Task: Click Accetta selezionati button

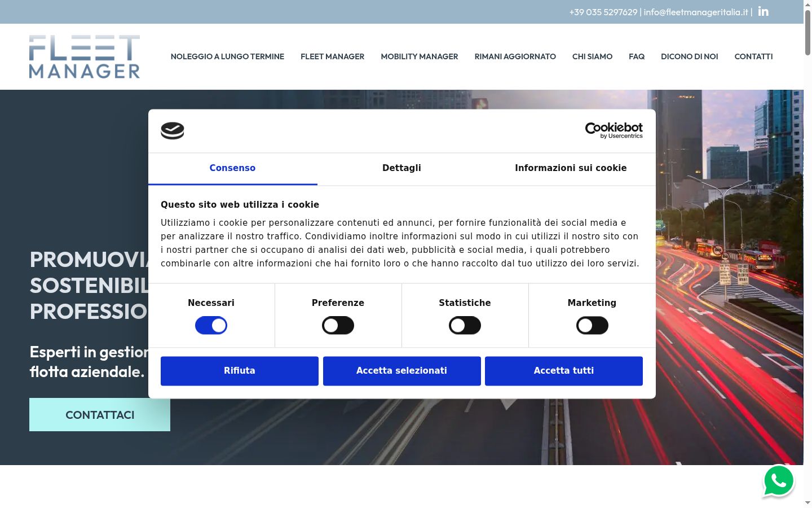Action: (x=401, y=371)
